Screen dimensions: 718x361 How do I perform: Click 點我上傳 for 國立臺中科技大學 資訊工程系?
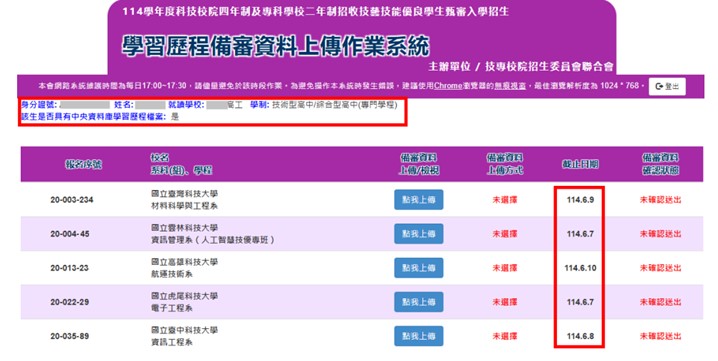(419, 336)
